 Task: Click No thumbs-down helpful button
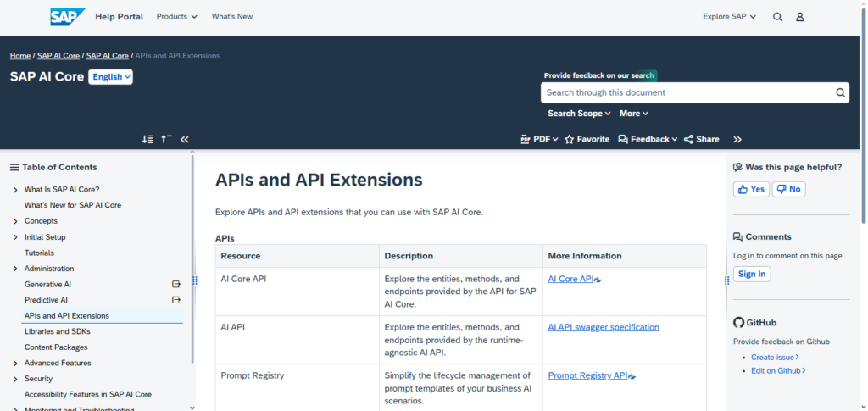click(x=789, y=189)
